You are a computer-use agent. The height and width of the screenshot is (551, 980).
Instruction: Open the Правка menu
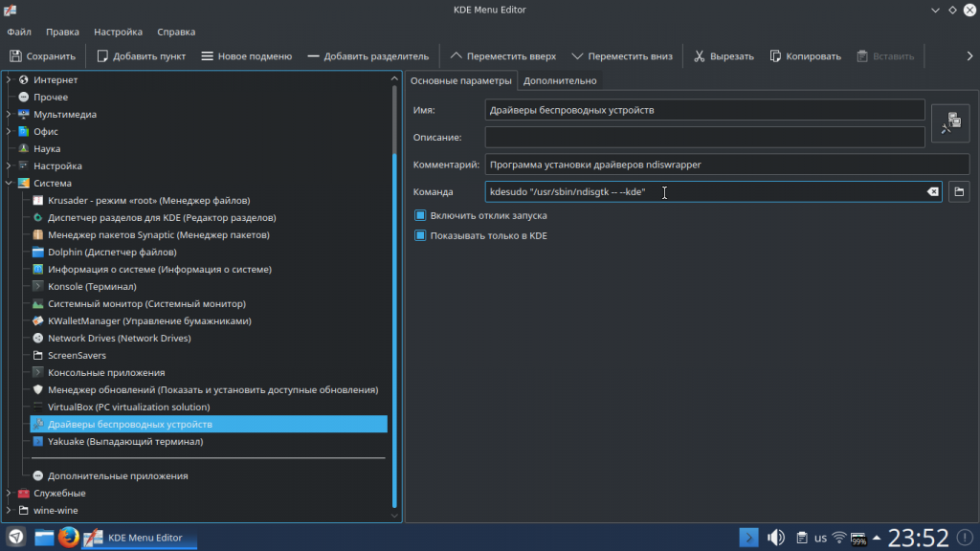click(62, 32)
